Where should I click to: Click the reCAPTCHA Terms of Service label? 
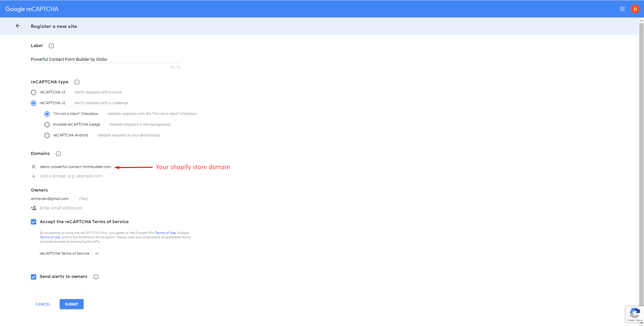(64, 253)
